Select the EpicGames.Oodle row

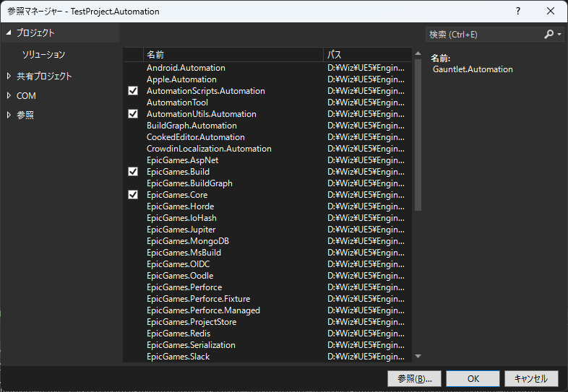coord(268,276)
